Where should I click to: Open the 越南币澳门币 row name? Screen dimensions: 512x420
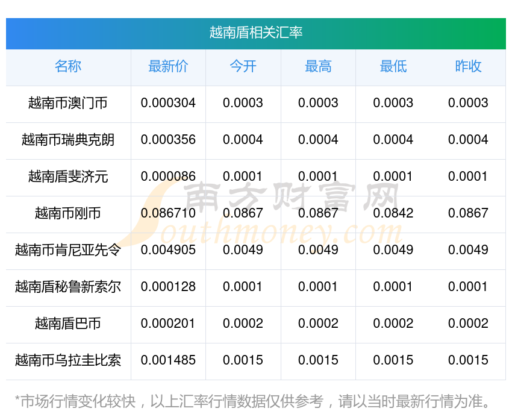[x=68, y=103]
